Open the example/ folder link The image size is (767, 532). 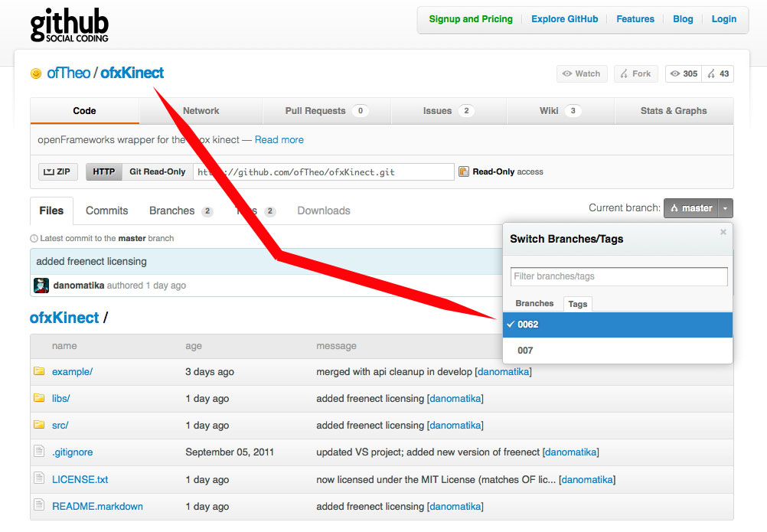tap(73, 371)
